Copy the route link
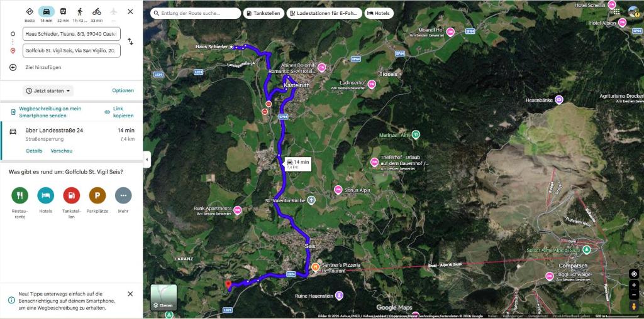 point(119,112)
